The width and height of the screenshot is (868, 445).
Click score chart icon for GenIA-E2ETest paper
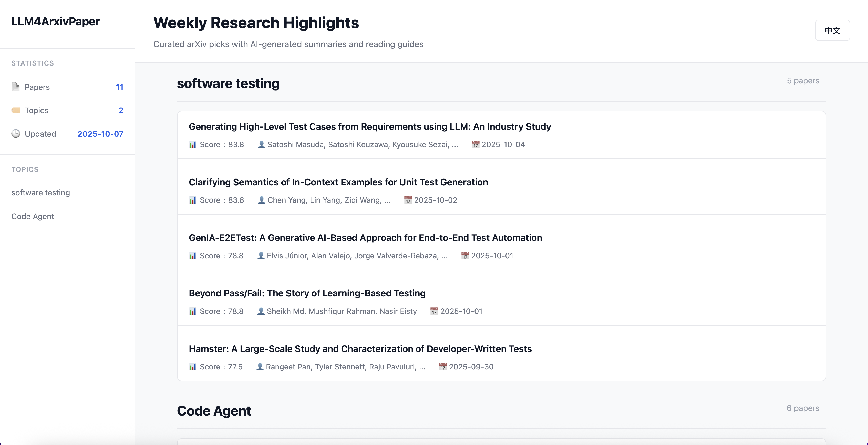[192, 256]
